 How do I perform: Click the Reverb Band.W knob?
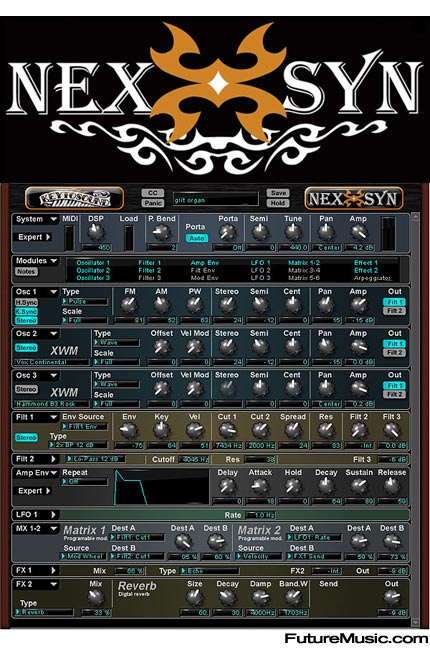[292, 597]
